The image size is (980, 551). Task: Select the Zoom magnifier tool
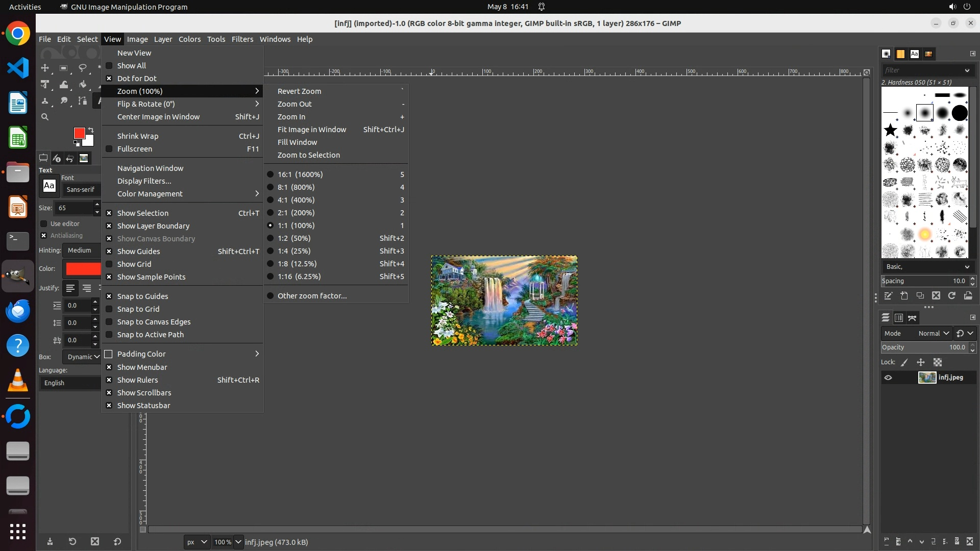tap(45, 117)
